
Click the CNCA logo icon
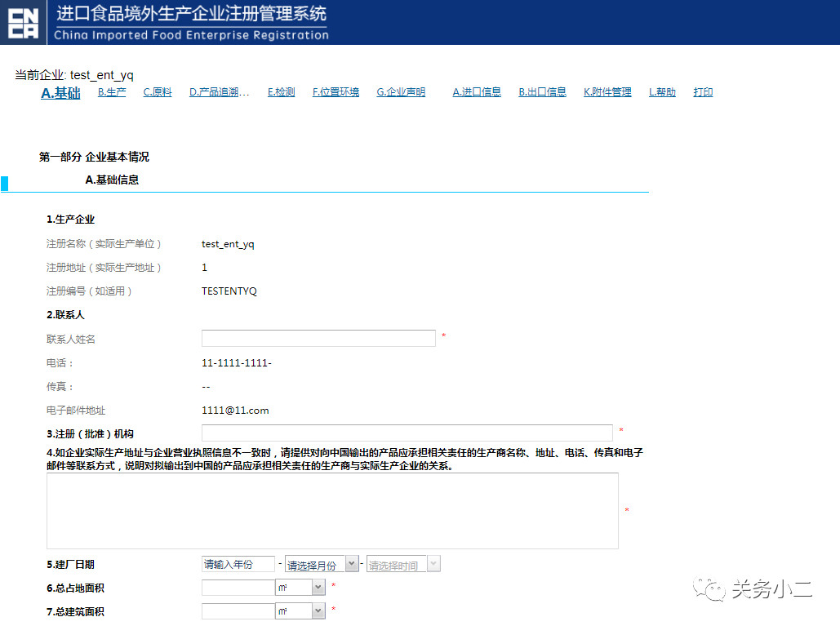[x=24, y=22]
